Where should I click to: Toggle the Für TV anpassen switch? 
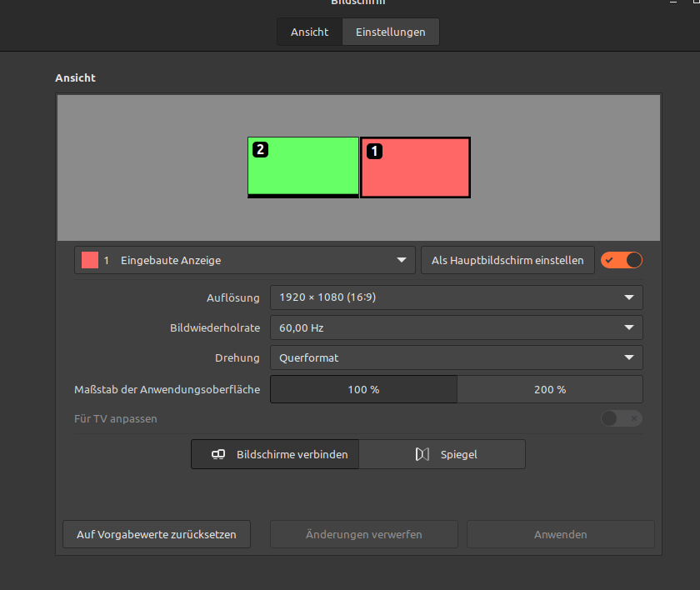622,418
